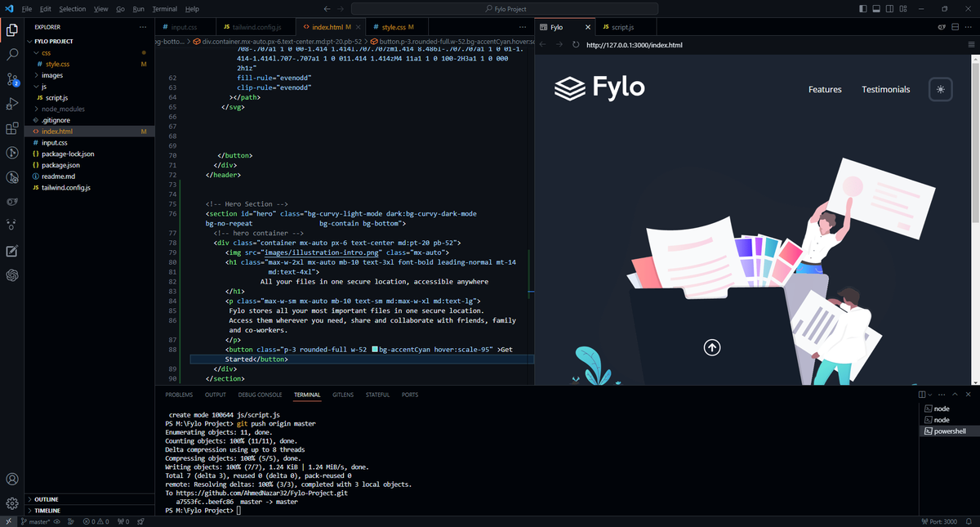This screenshot has height=527, width=980.
Task: Go back in the preview browser
Action: click(544, 45)
